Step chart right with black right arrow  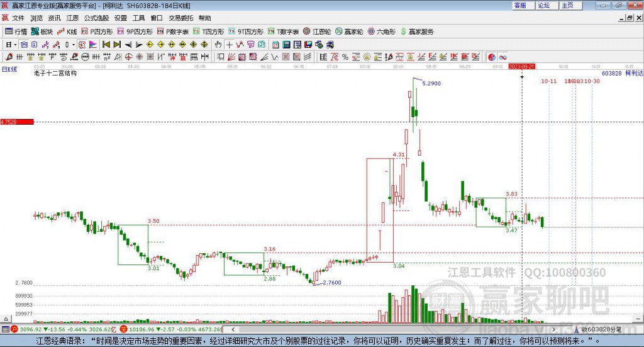tap(139, 45)
